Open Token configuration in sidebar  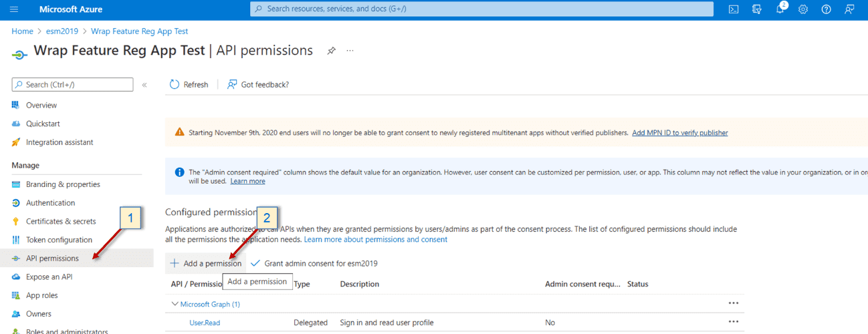[x=59, y=240]
